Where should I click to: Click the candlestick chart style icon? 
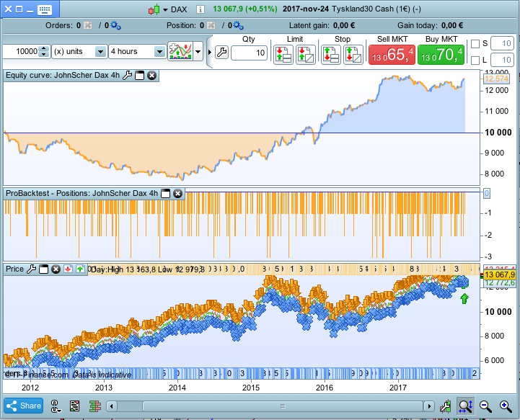click(154, 9)
